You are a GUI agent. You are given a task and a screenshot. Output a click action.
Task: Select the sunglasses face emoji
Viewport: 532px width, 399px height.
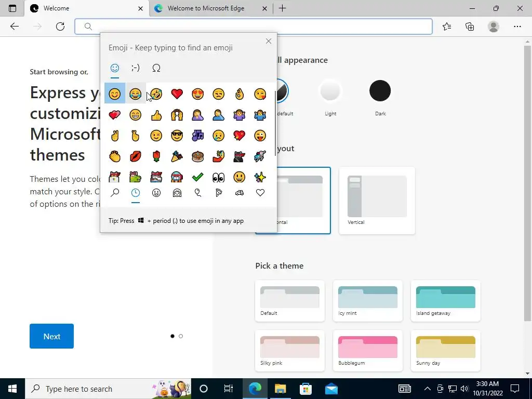(177, 136)
